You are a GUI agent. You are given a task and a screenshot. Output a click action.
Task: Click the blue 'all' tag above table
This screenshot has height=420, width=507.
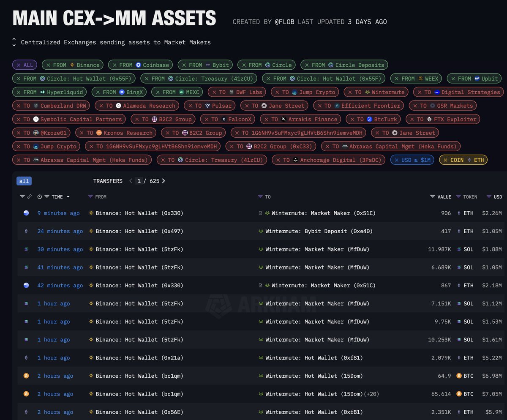click(x=24, y=181)
